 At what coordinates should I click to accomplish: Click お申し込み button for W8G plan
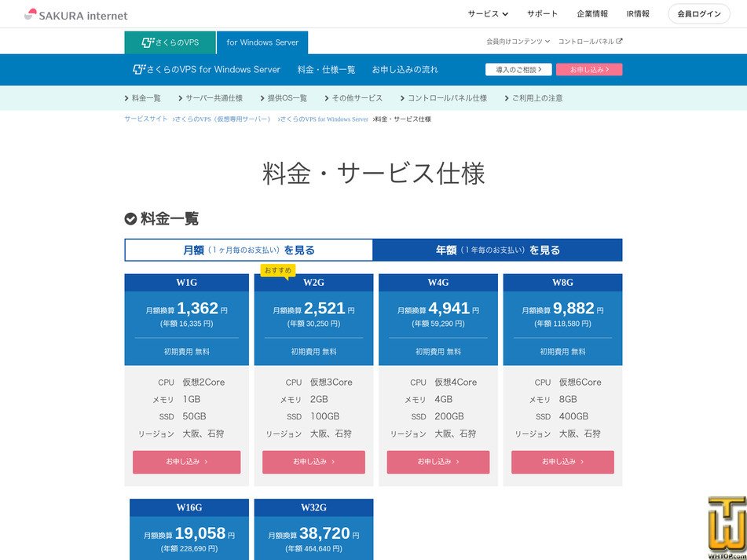point(562,462)
